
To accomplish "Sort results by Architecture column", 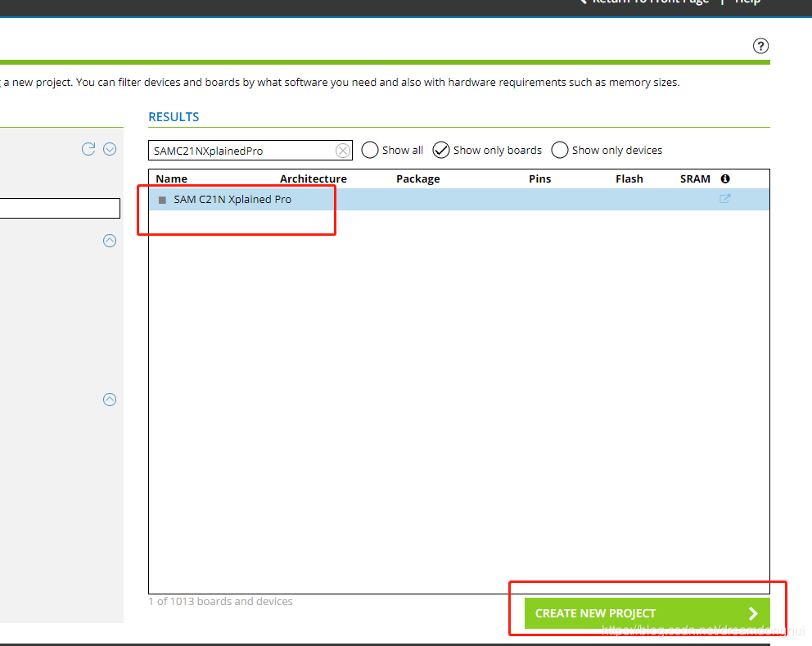I will tap(314, 178).
